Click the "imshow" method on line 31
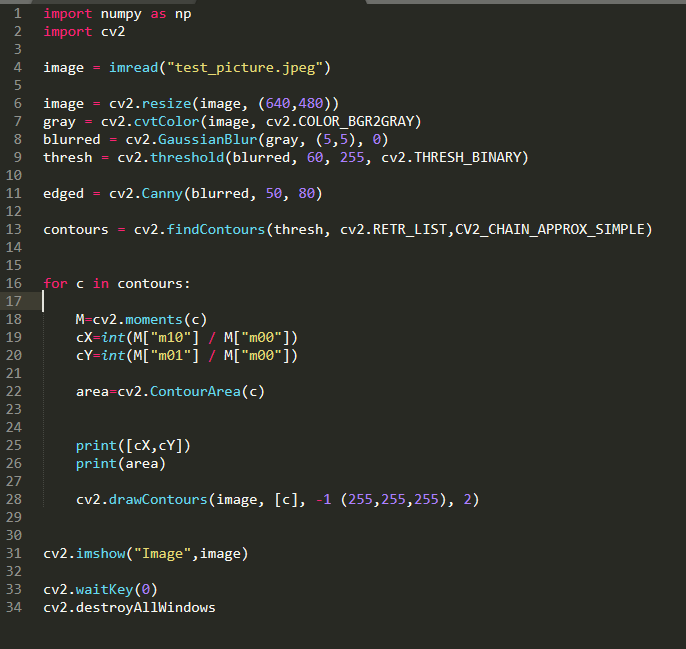Image resolution: width=686 pixels, height=649 pixels. 101,554
